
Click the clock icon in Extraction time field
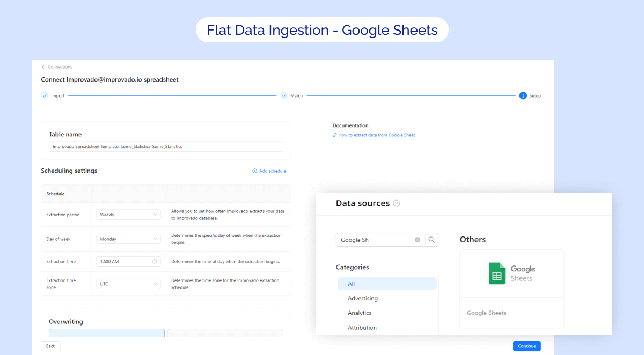[x=155, y=262]
